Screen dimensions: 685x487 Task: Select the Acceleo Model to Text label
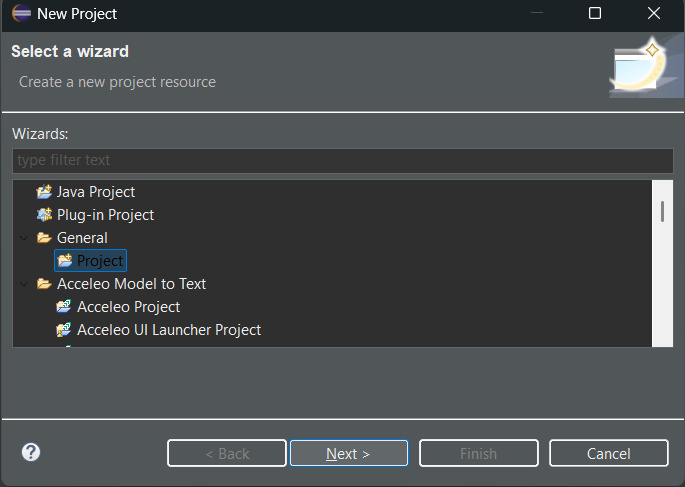tap(131, 284)
